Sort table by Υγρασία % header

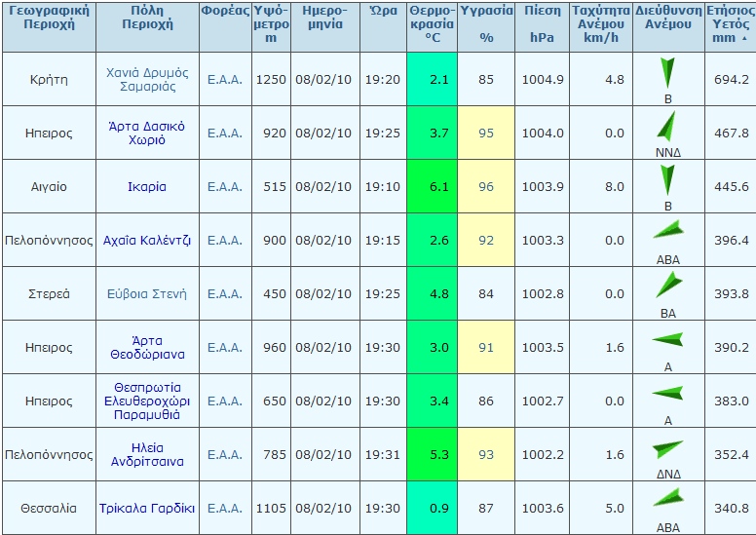[x=486, y=25]
